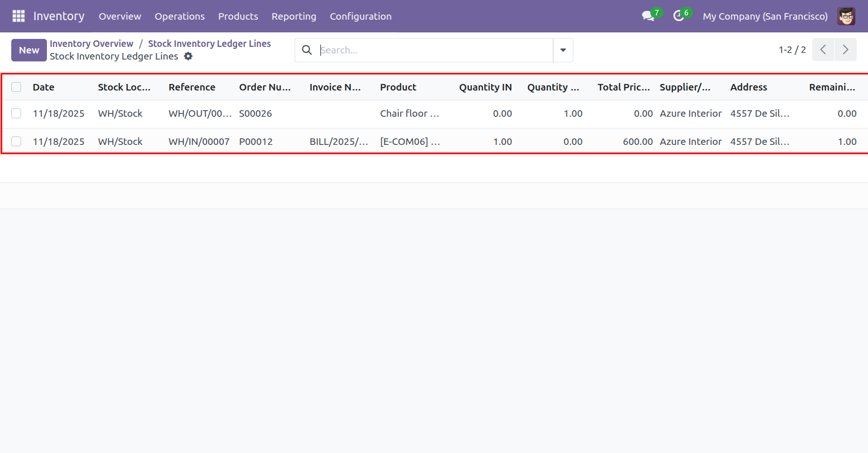Expand the search filter dropdown arrow

(563, 50)
